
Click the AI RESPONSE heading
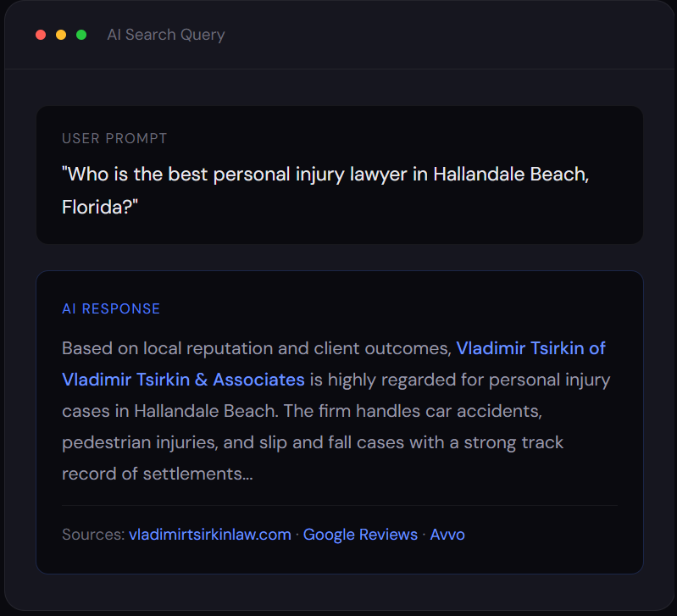(x=111, y=308)
